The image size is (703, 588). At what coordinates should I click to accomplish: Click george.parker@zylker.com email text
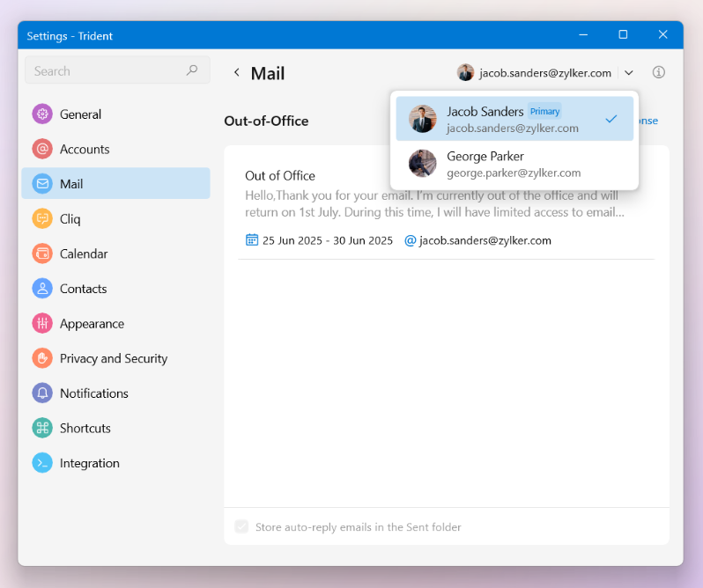click(x=514, y=173)
